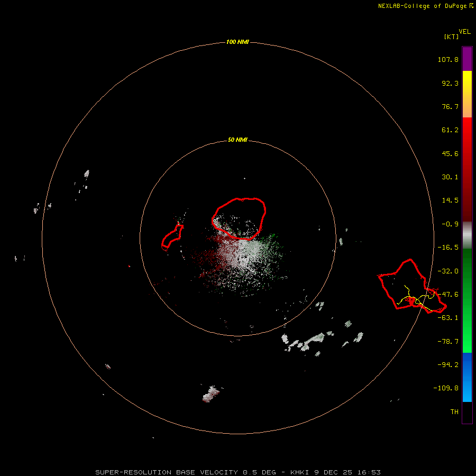Click the -47.6 velocity scale value
The height and width of the screenshot is (476, 476).
pos(448,295)
